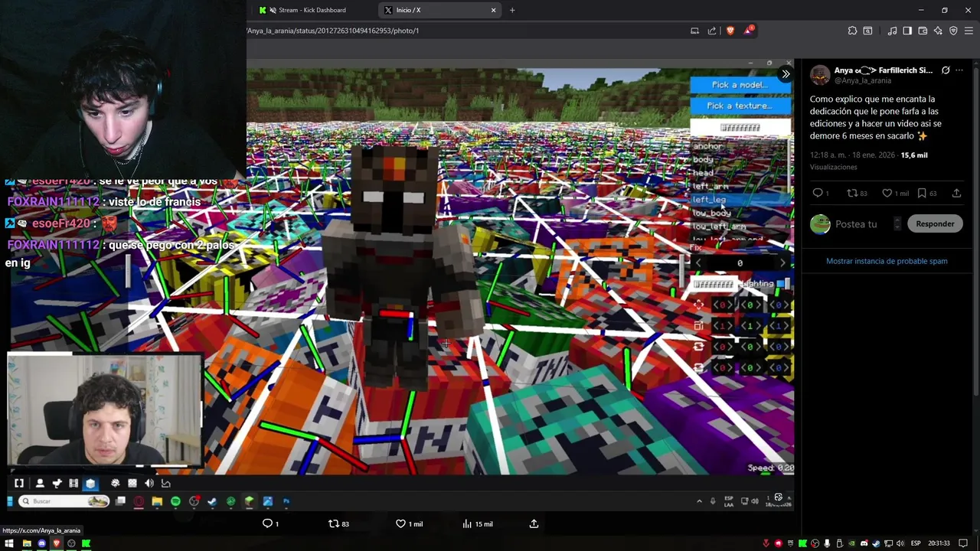Click the author avatar next to Anya
Image resolution: width=980 pixels, height=551 pixels.
pyautogui.click(x=820, y=75)
